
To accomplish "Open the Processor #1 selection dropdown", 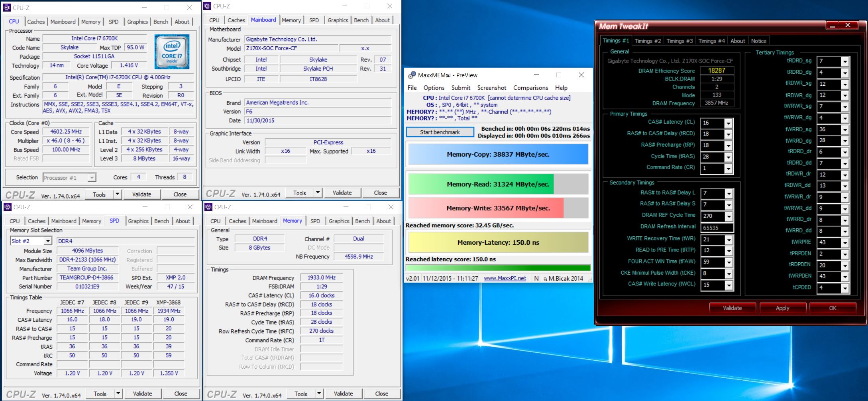I will pos(92,177).
